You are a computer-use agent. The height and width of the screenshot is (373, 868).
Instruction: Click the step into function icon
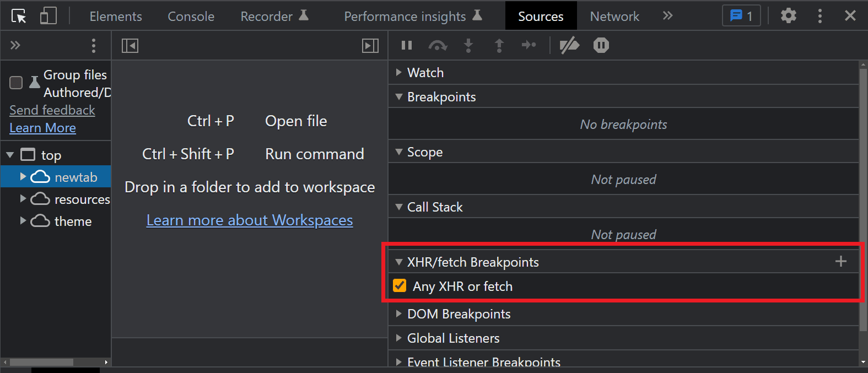[468, 45]
